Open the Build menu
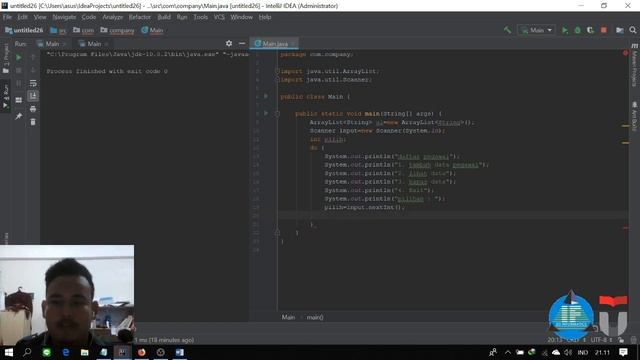Image resolution: width=640 pixels, height=360 pixels. pos(164,17)
